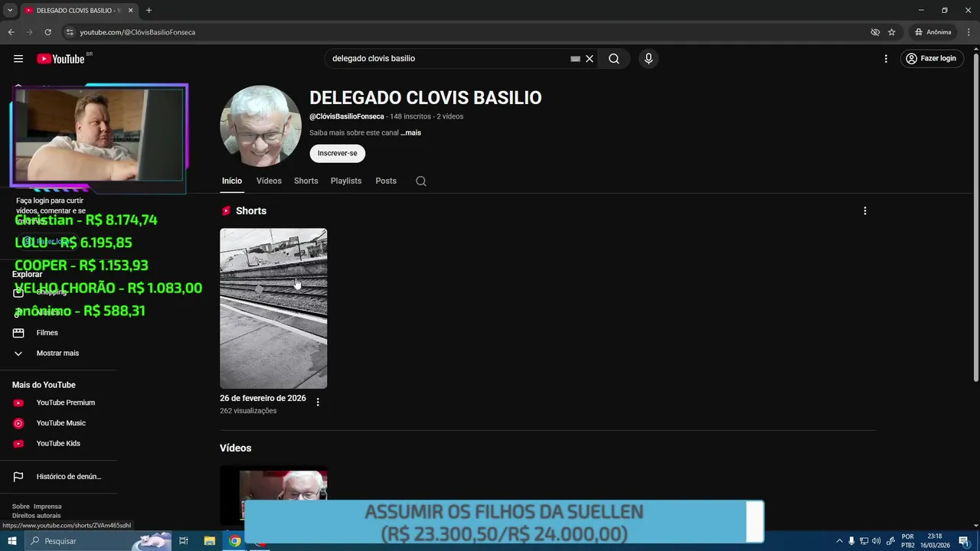Open Chrome's three-dot menu

coord(969,32)
